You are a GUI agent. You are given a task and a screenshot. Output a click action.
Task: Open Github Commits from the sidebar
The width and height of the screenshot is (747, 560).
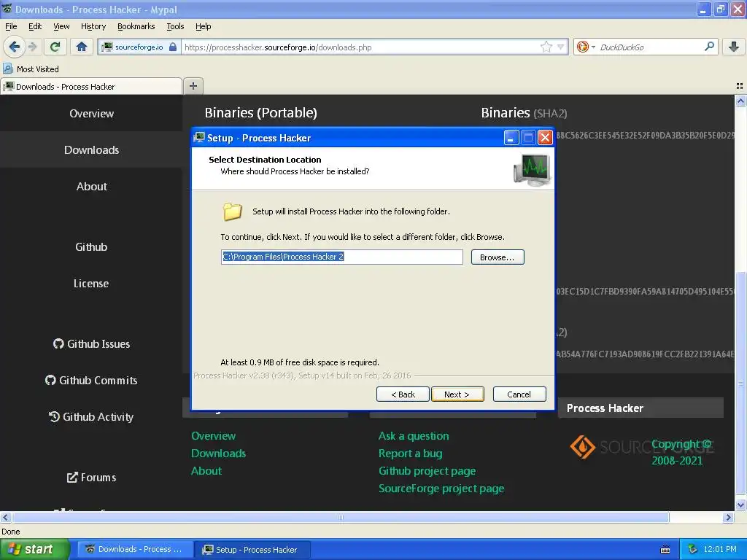91,380
